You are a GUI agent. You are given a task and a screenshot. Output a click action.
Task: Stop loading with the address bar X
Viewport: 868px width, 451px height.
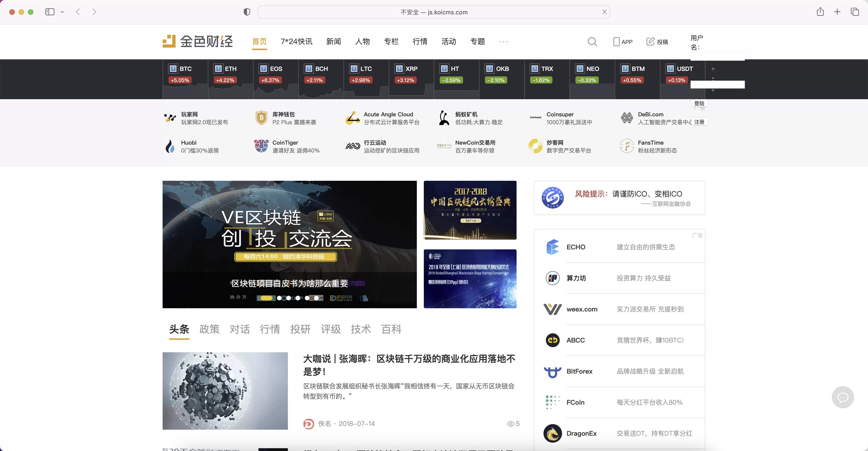[x=604, y=12]
